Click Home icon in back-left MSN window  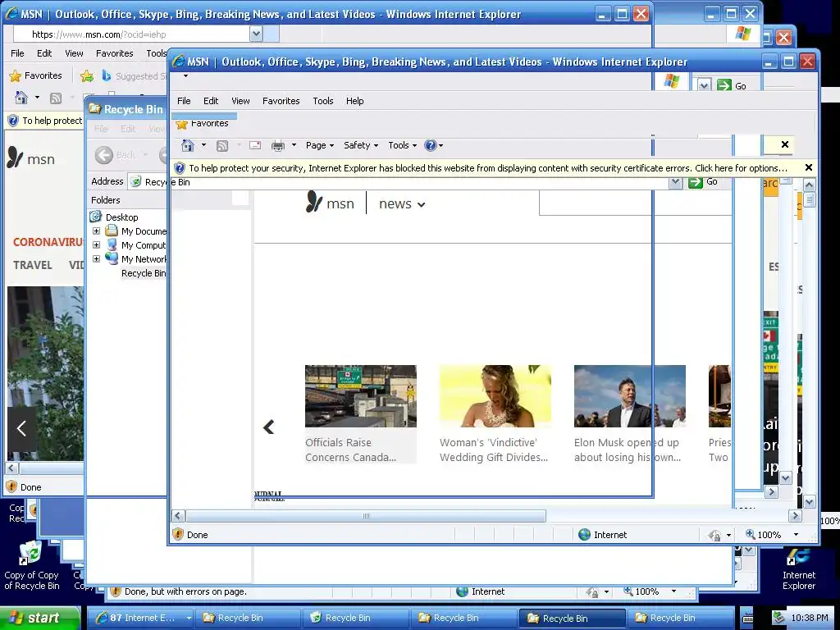tap(21, 98)
